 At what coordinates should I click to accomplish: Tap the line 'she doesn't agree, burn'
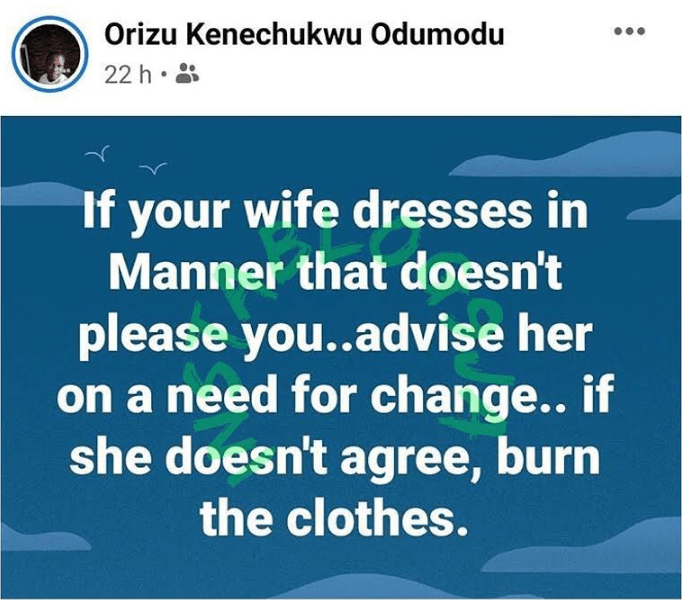click(x=335, y=457)
